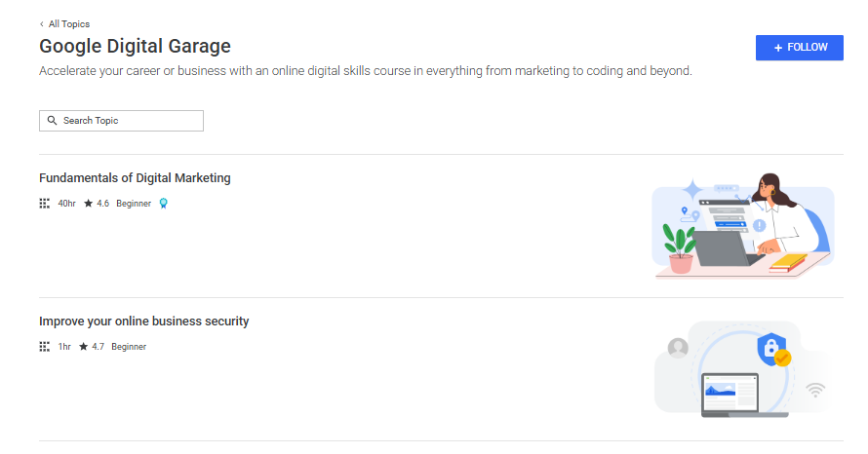Screen dimensions: 868x454
Task: Click the 1hr duration label
Action: click(x=64, y=346)
